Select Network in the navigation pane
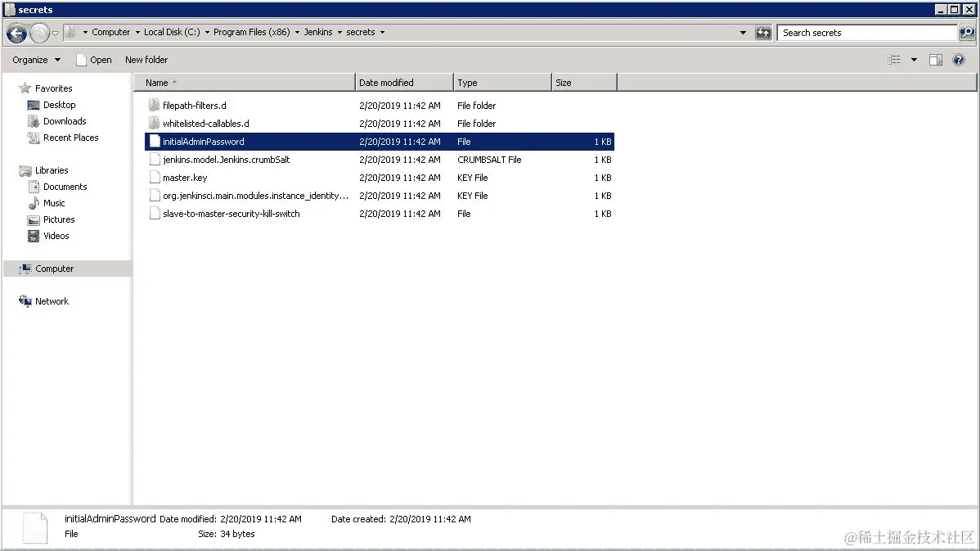The width and height of the screenshot is (980, 551). click(x=52, y=300)
